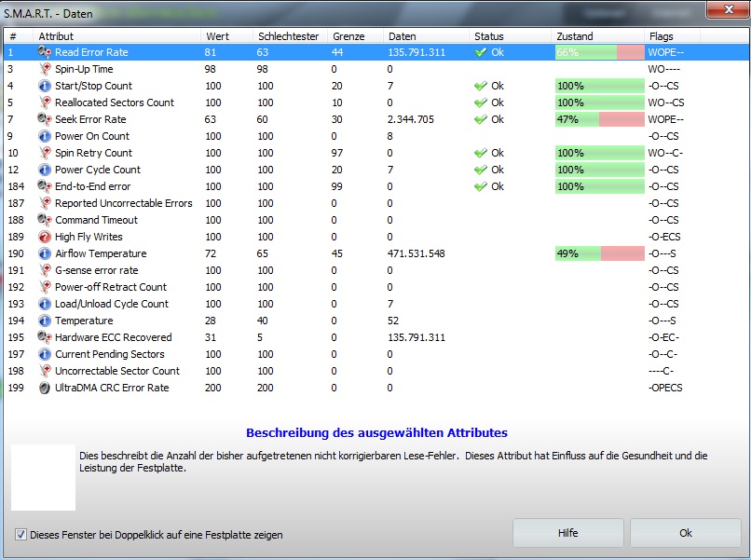Click the Airflow Temperature info icon
The width and height of the screenshot is (751, 560).
pos(45,253)
